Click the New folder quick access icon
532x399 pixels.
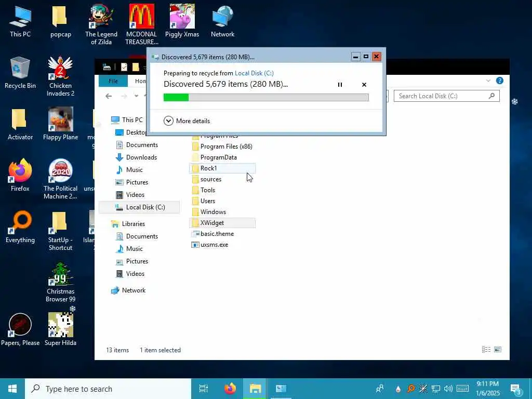tap(136, 67)
